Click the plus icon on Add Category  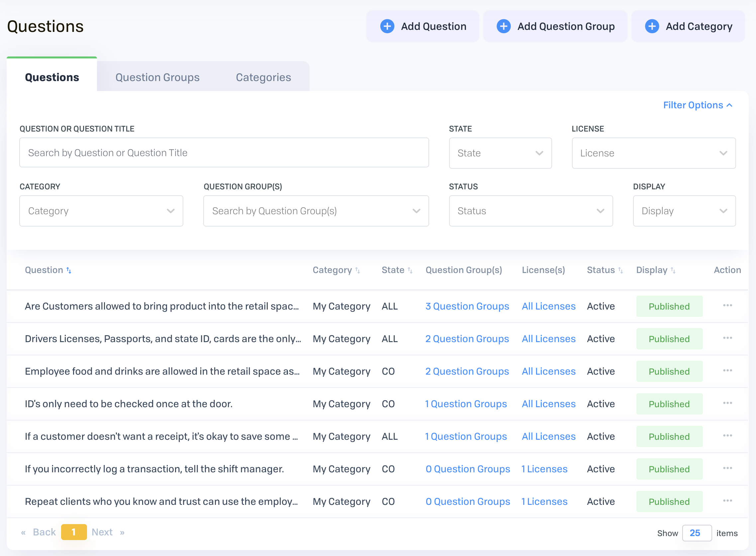(652, 26)
